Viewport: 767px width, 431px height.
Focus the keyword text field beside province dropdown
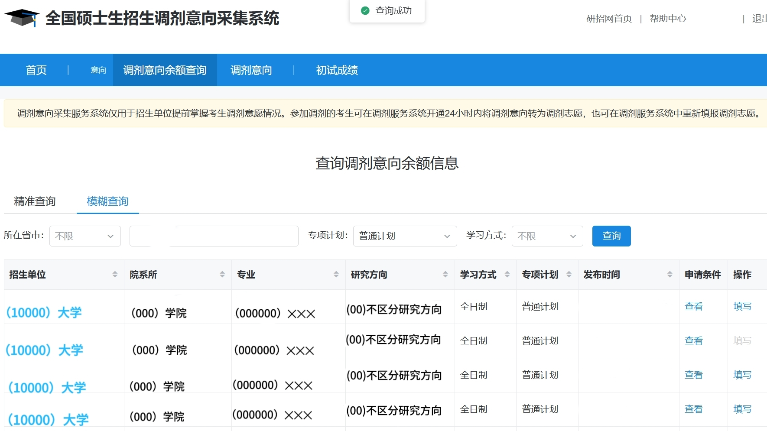214,236
